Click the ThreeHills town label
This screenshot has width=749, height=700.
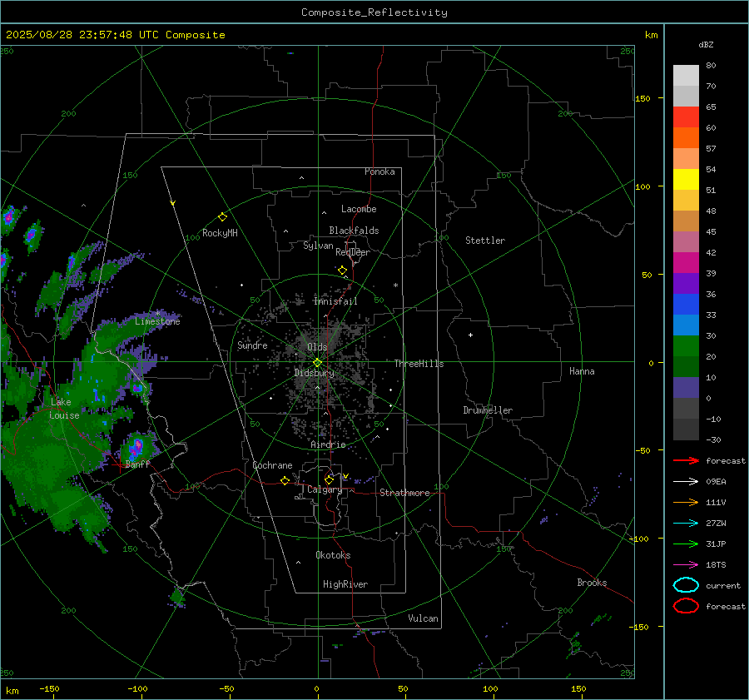(x=419, y=364)
